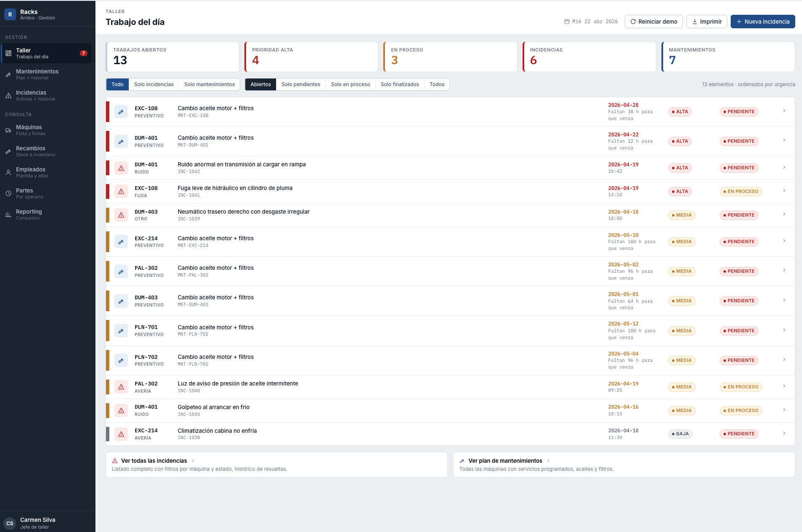The image size is (802, 532).
Task: Expand chevron of MNT-EXC-214 row
Action: coord(784,241)
